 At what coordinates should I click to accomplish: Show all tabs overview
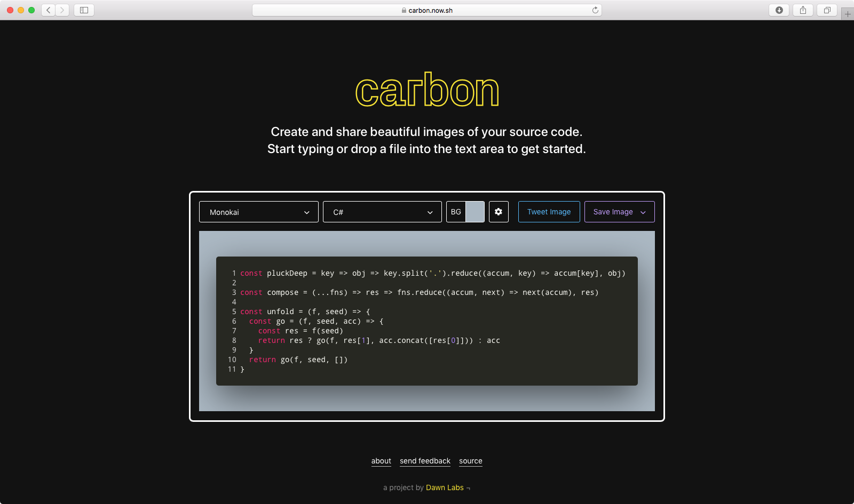pos(827,10)
